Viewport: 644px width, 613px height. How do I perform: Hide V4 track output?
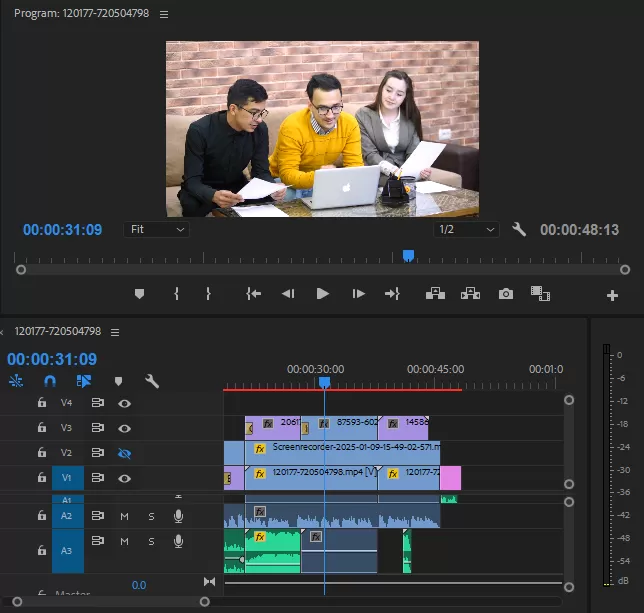124,404
